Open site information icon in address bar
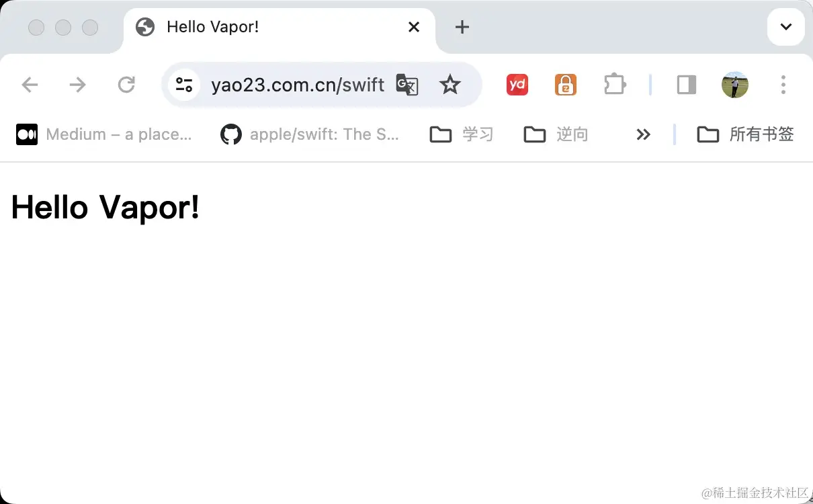The image size is (813, 504). click(183, 85)
